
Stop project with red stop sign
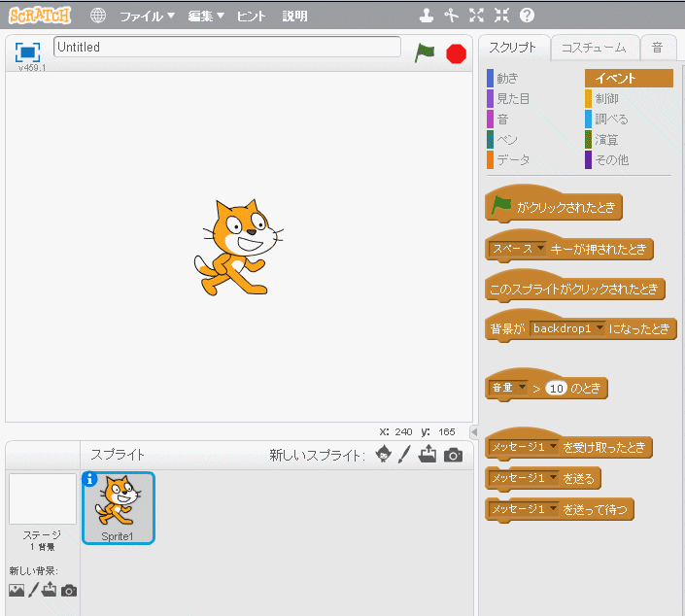(456, 53)
